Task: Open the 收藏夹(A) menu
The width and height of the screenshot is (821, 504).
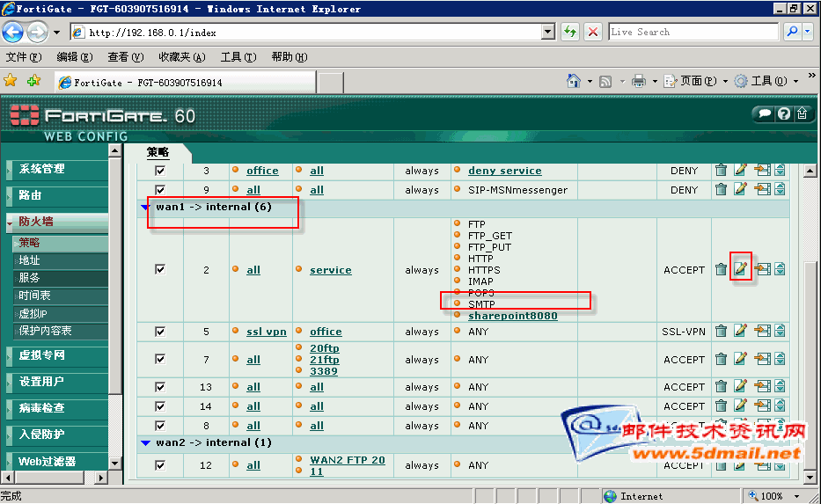Action: 181,56
